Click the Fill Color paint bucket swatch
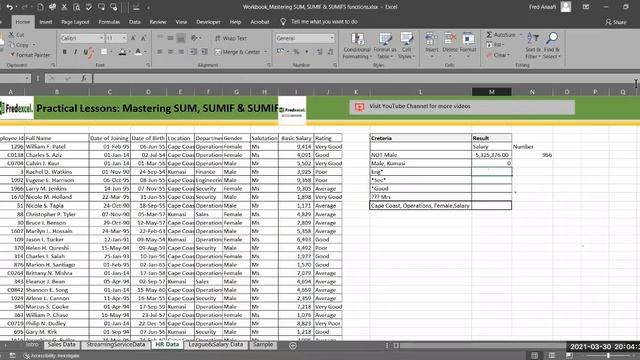 pos(122,52)
